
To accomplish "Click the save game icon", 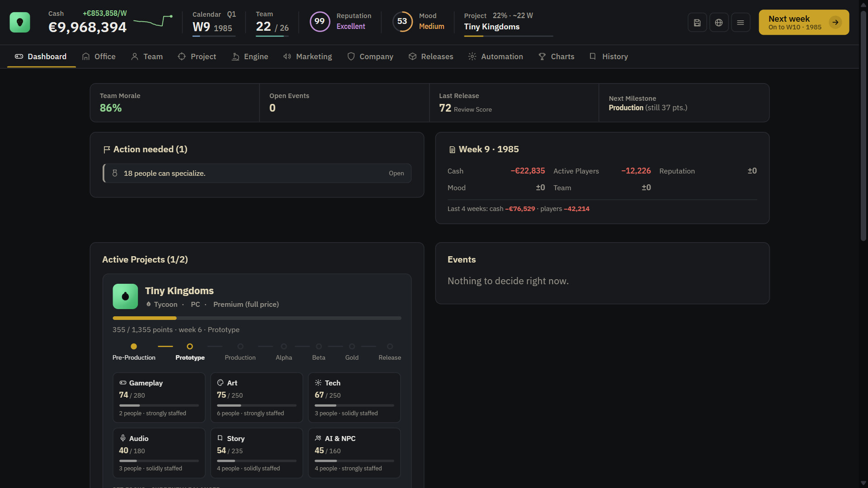I will (697, 23).
